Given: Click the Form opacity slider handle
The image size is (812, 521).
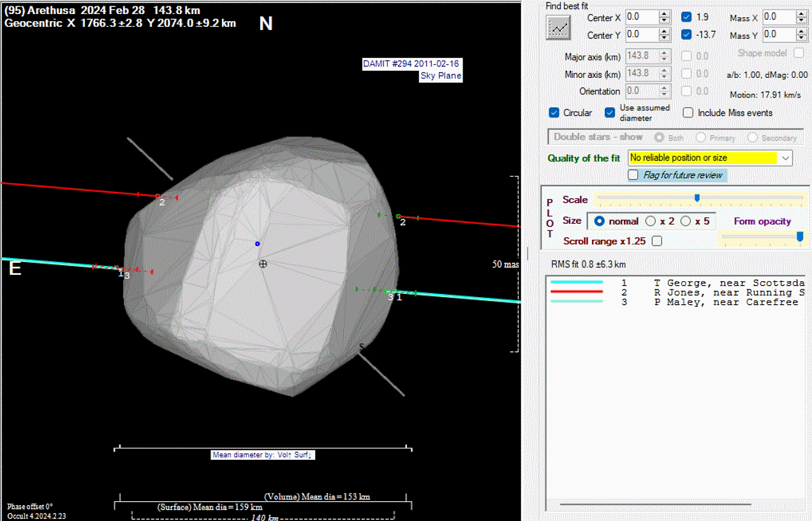Looking at the screenshot, I should click(800, 237).
